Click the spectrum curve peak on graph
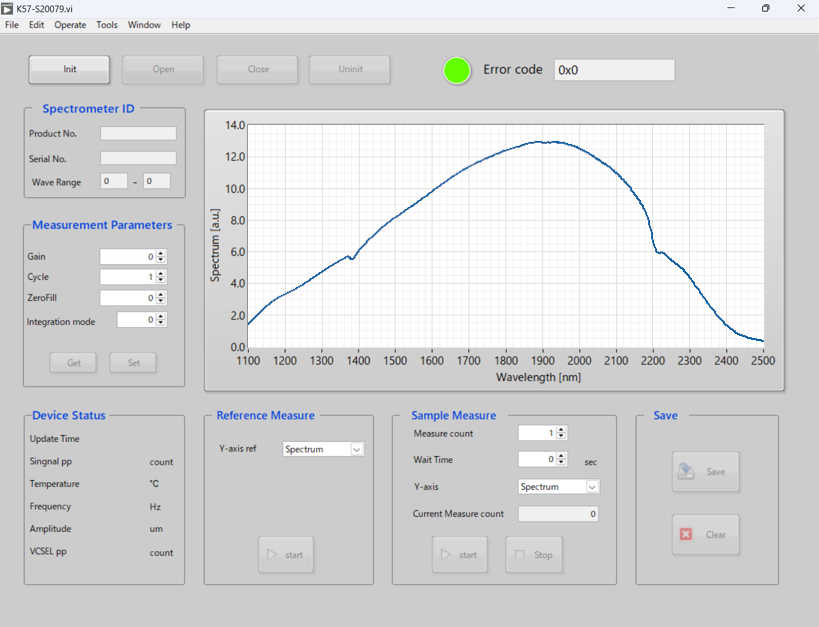 (540, 142)
